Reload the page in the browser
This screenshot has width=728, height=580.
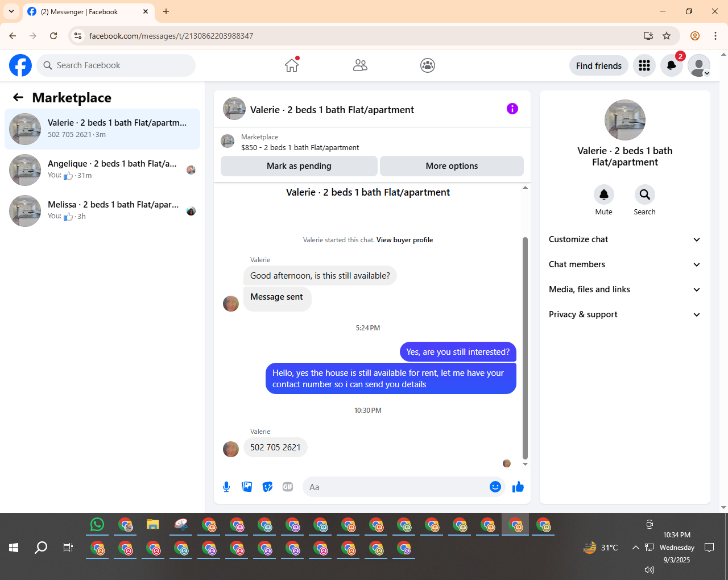pos(53,36)
